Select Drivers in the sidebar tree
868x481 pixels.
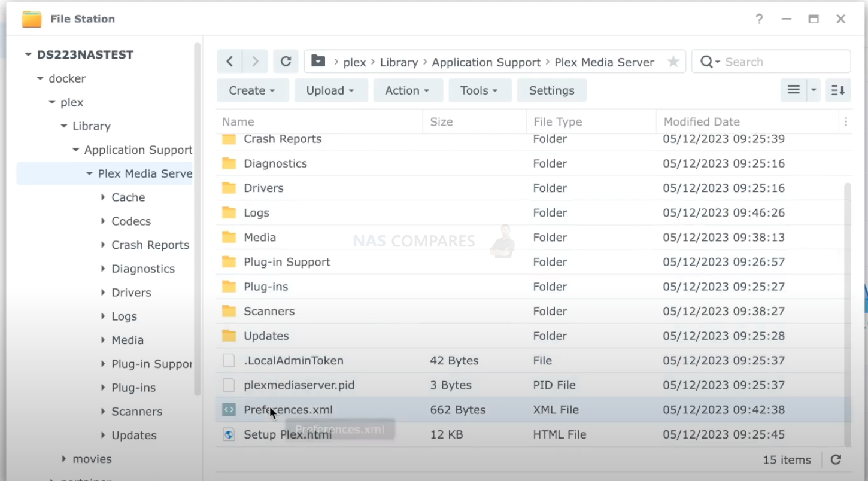pos(131,293)
